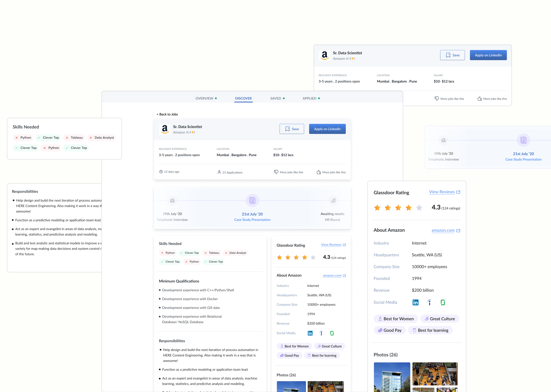Click the Case Study Presentation timeline icon
This screenshot has width=551, height=392.
pos(252,201)
